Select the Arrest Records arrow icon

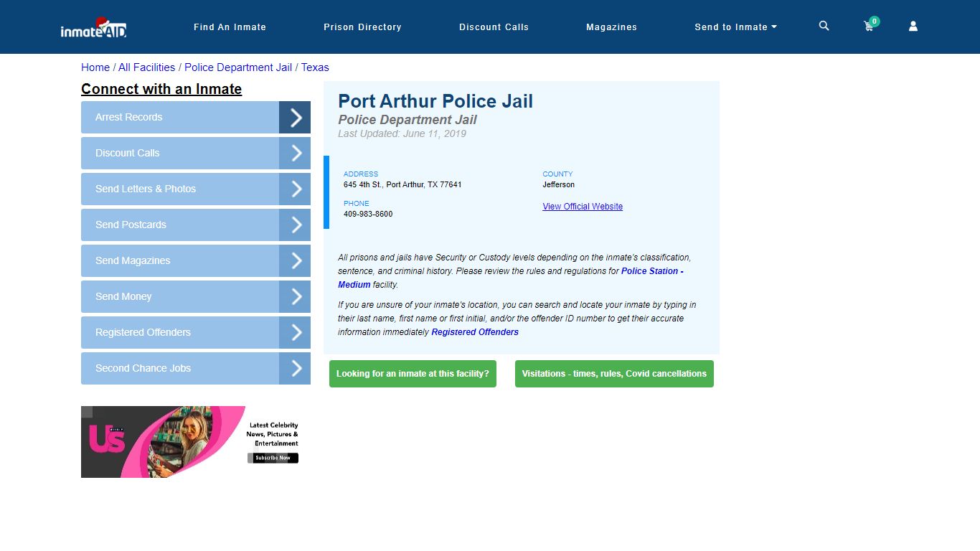(295, 117)
